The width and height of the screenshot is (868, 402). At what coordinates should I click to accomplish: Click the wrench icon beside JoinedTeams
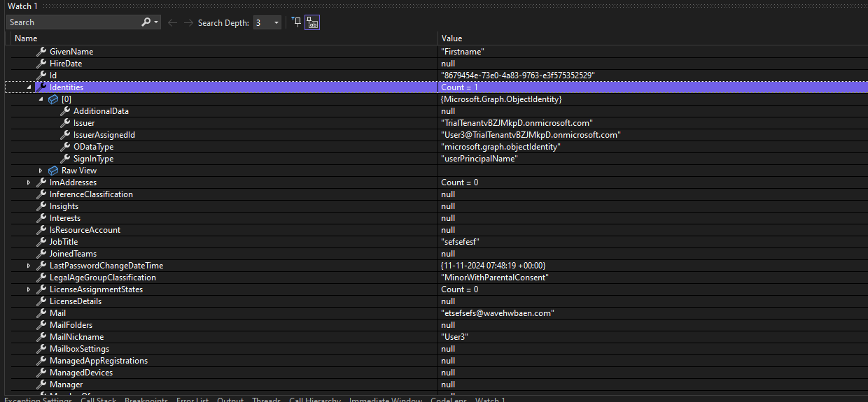point(41,254)
